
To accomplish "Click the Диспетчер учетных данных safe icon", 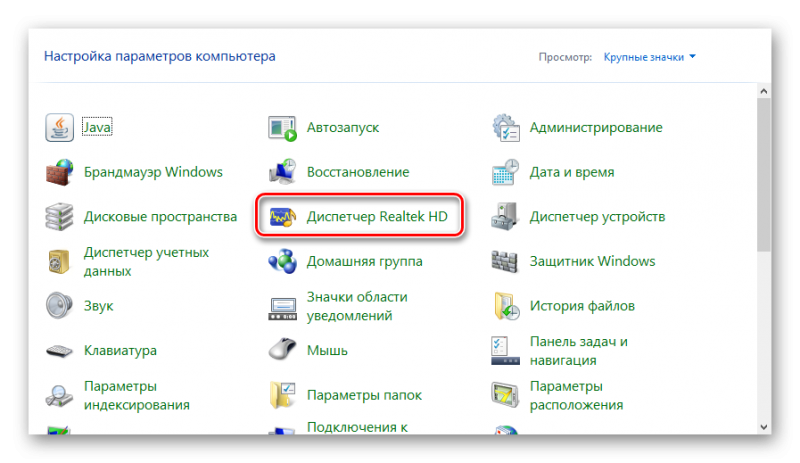I will point(59,261).
